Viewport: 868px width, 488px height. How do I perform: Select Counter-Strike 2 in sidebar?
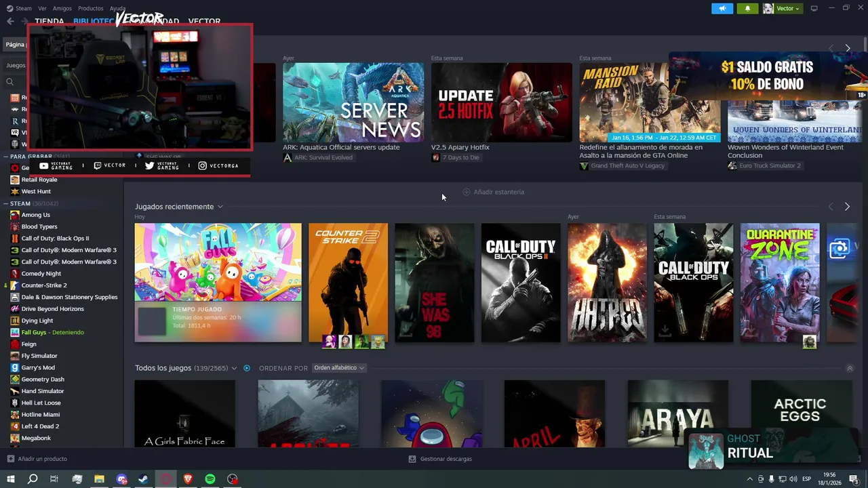44,285
